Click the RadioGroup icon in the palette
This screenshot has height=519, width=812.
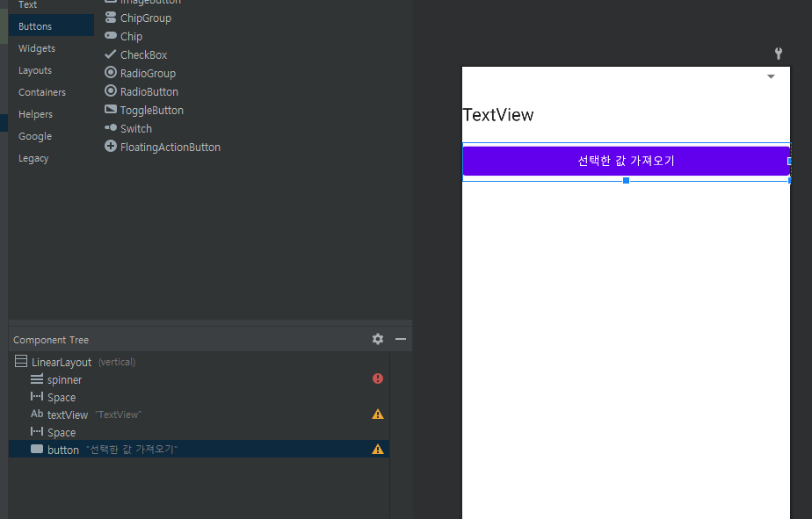(x=111, y=72)
